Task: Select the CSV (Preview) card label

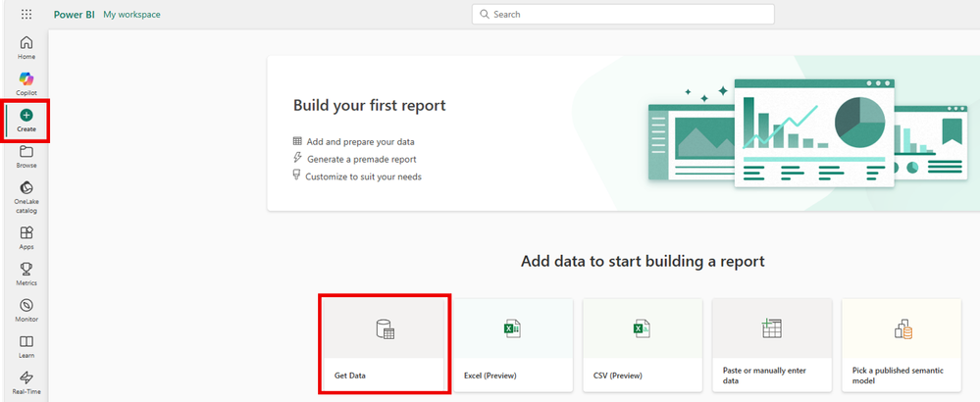Action: tap(617, 376)
